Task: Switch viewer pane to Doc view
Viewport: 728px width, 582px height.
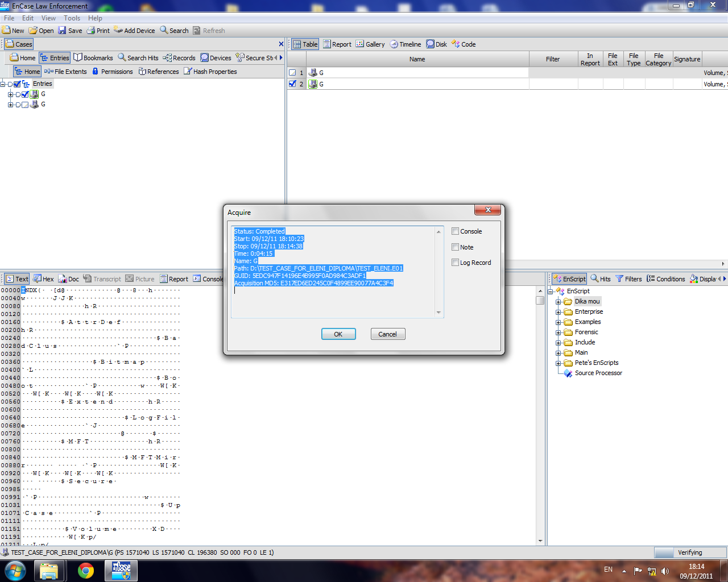Action: pos(68,278)
